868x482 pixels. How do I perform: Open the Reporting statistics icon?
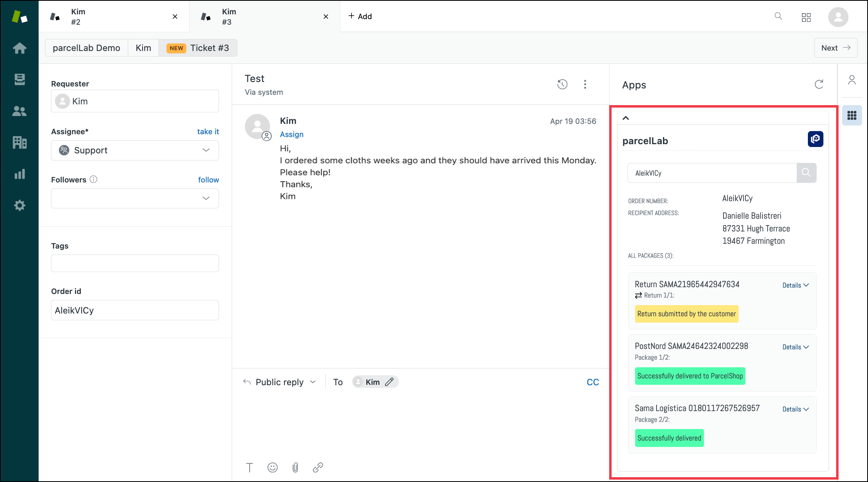[19, 174]
